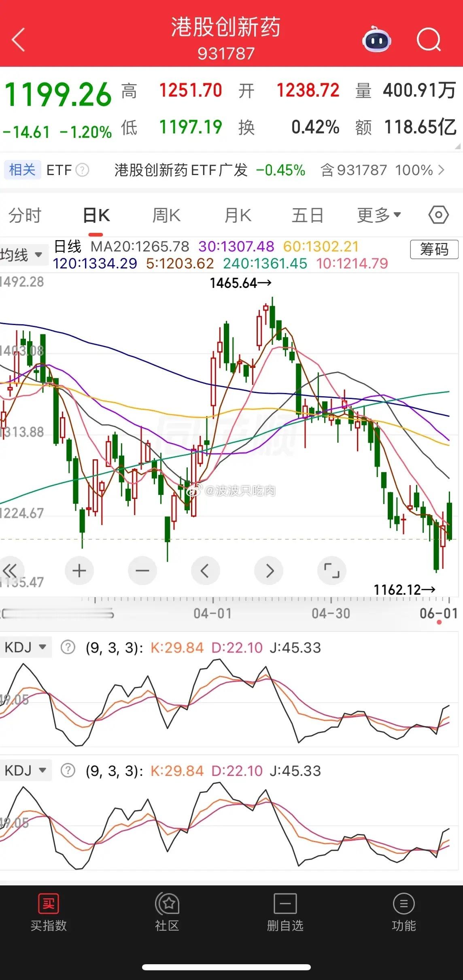Tap the 额 118.65亿 turnover value
Image resolution: width=463 pixels, height=980 pixels.
[x=406, y=127]
